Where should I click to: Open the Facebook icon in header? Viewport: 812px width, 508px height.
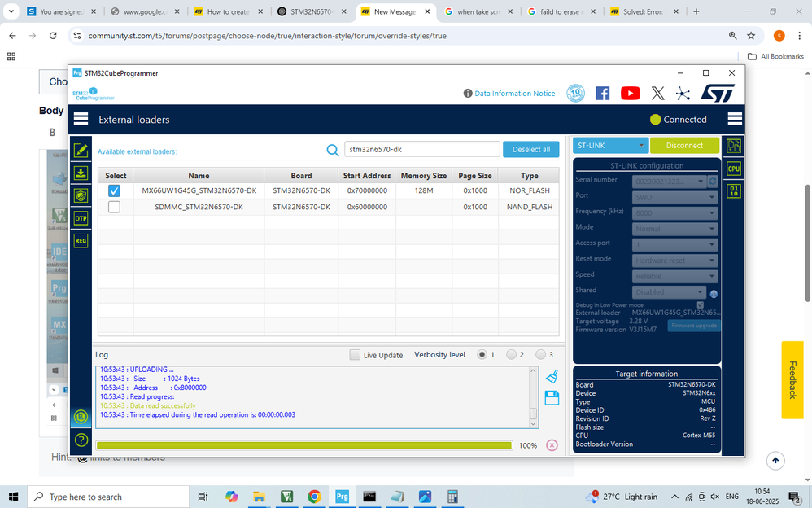(x=602, y=94)
